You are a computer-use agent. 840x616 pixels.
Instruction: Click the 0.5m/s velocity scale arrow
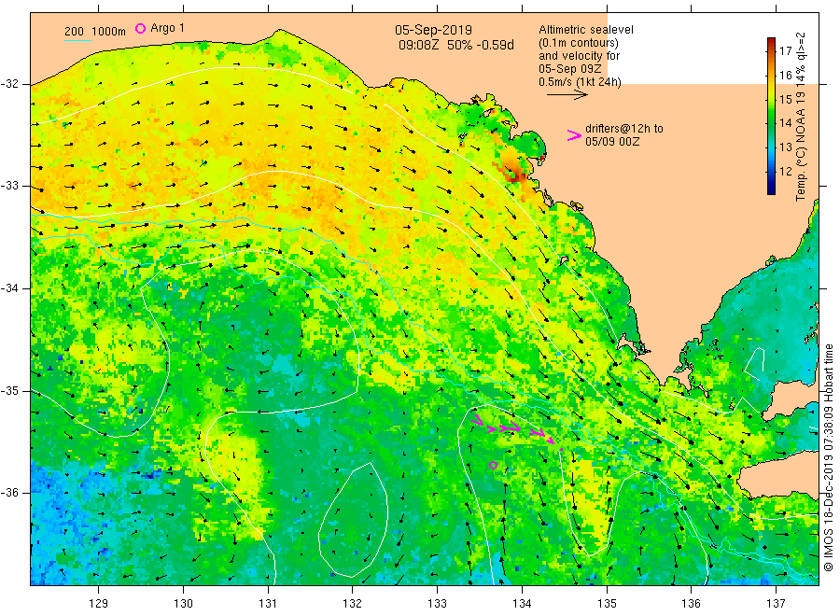pyautogui.click(x=567, y=95)
